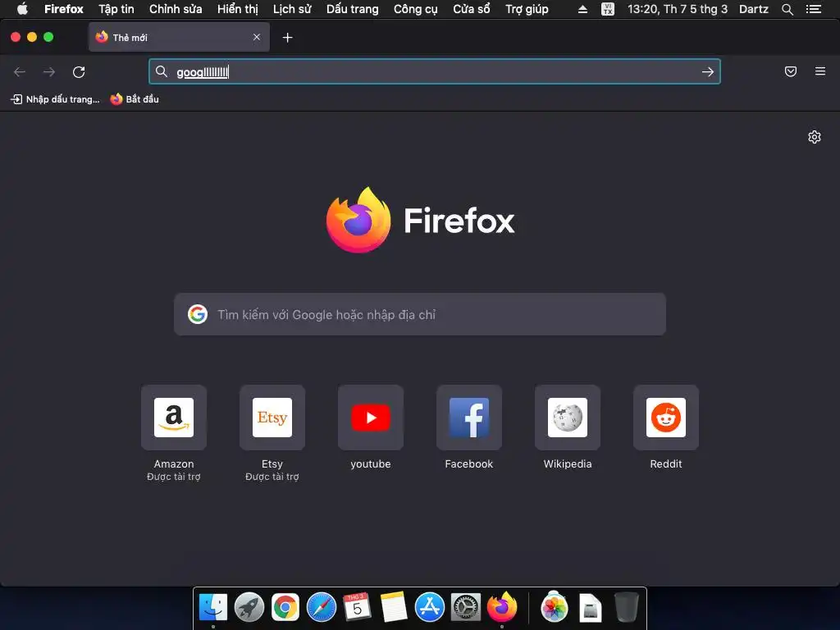Open the "Lịch sử" menu
The image size is (840, 630).
(292, 9)
